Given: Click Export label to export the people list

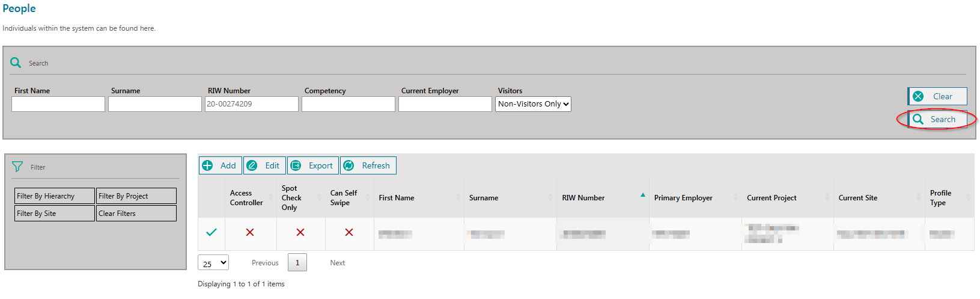Looking at the screenshot, I should [321, 165].
